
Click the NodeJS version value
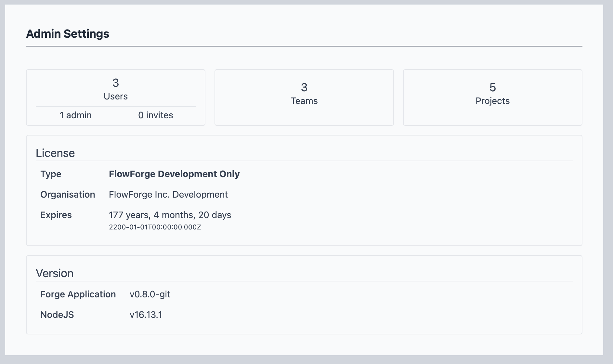(146, 315)
